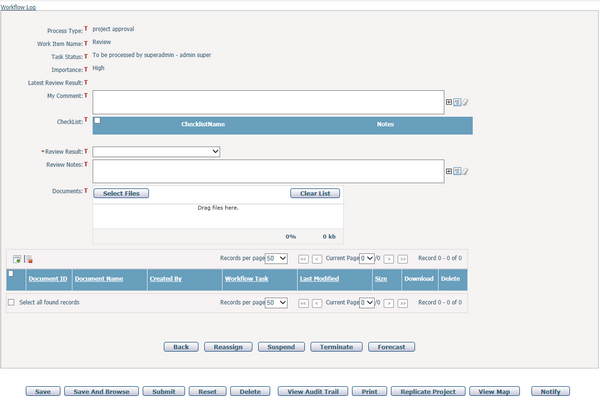Screen dimensions: 600x399
Task: Click the Save And Browse button
Action: (x=101, y=391)
